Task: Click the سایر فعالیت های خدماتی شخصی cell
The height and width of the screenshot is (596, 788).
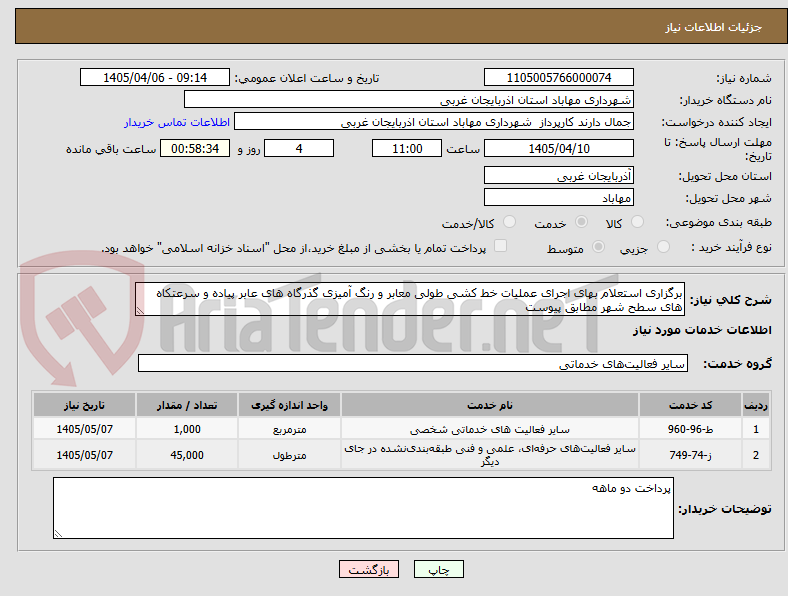Action: pyautogui.click(x=489, y=429)
